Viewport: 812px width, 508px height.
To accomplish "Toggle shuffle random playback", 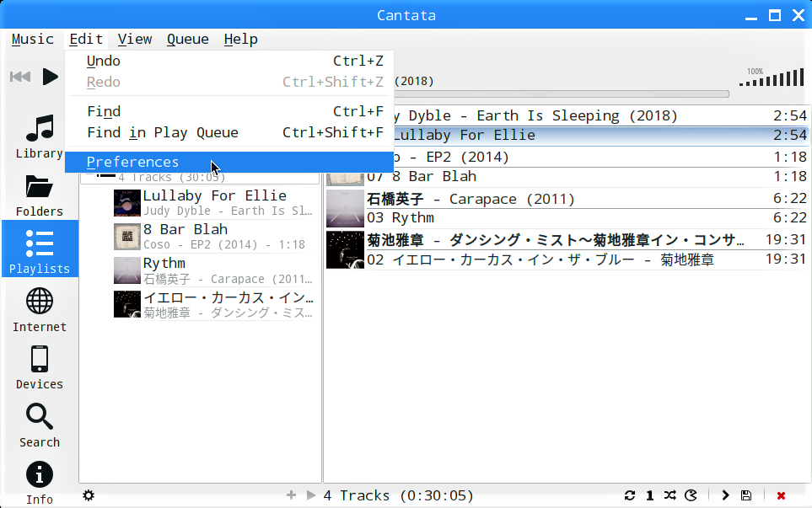I will click(670, 495).
